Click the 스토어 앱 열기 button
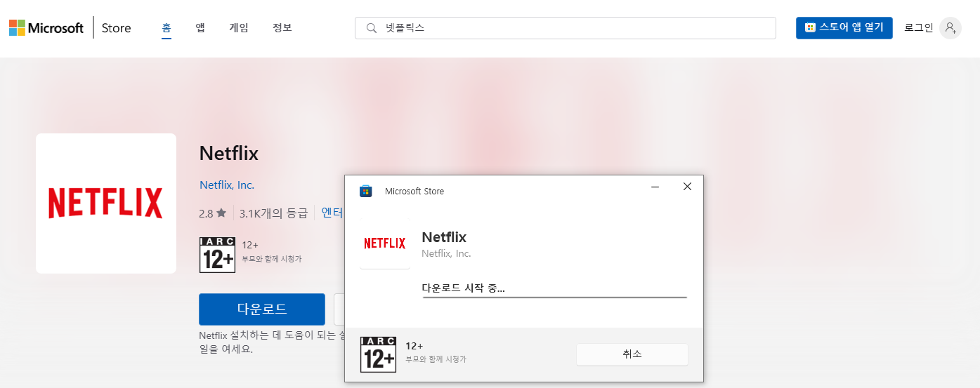This screenshot has height=388, width=980. tap(844, 28)
